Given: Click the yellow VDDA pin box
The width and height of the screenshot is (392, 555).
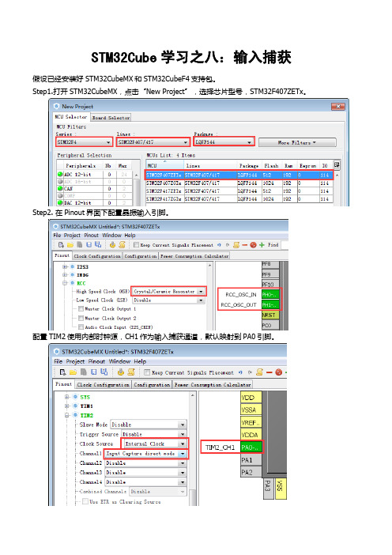Looking at the screenshot, I should point(251,435).
